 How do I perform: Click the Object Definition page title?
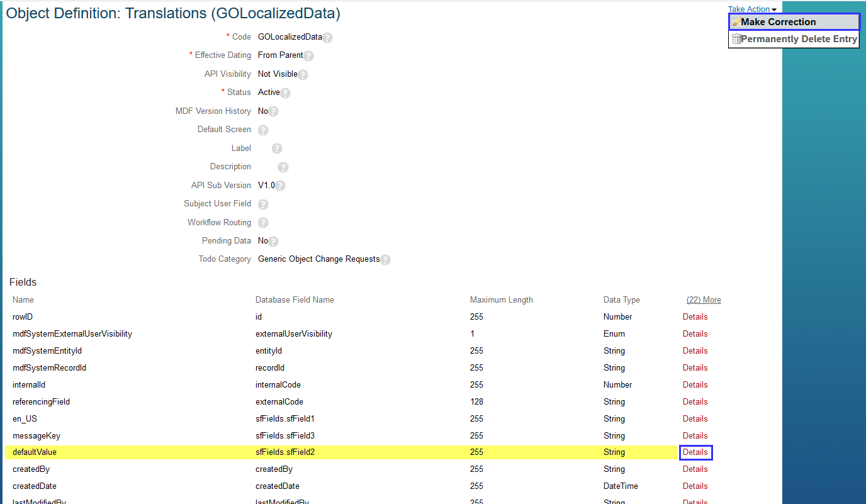click(x=173, y=13)
